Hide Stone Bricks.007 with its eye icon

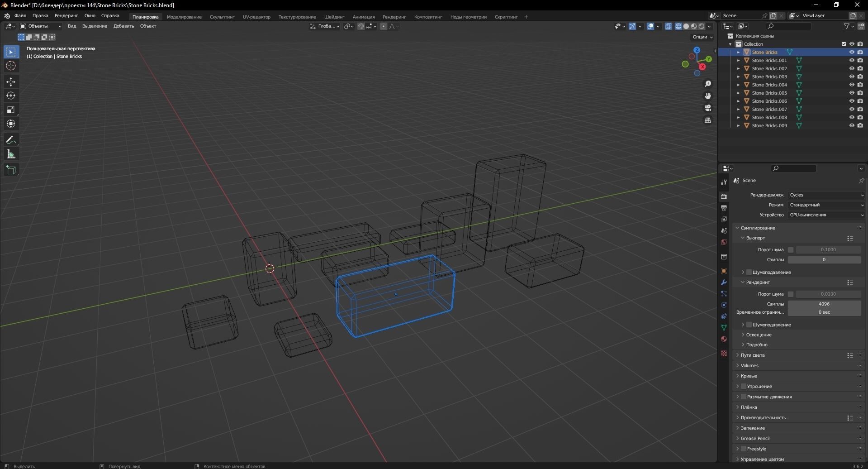click(x=852, y=109)
